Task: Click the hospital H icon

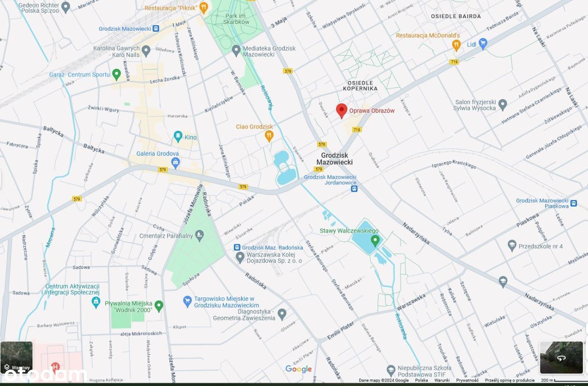Action: pyautogui.click(x=55, y=366)
